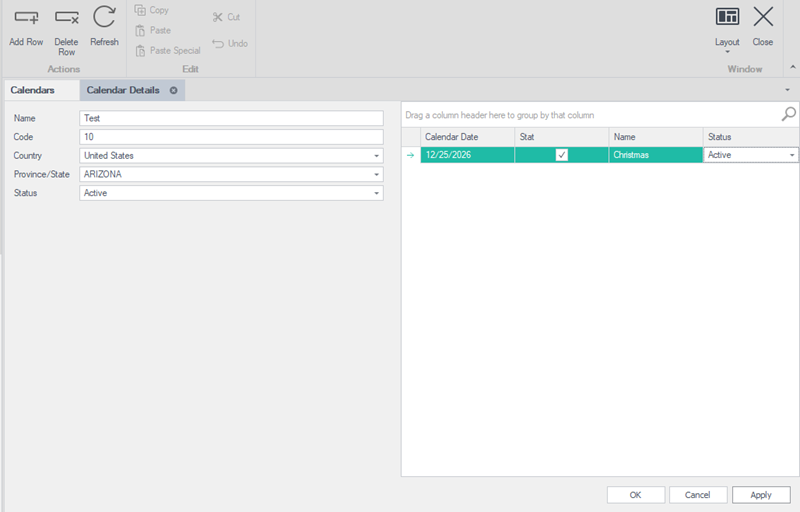
Task: Click the Name text field
Action: (x=231, y=118)
